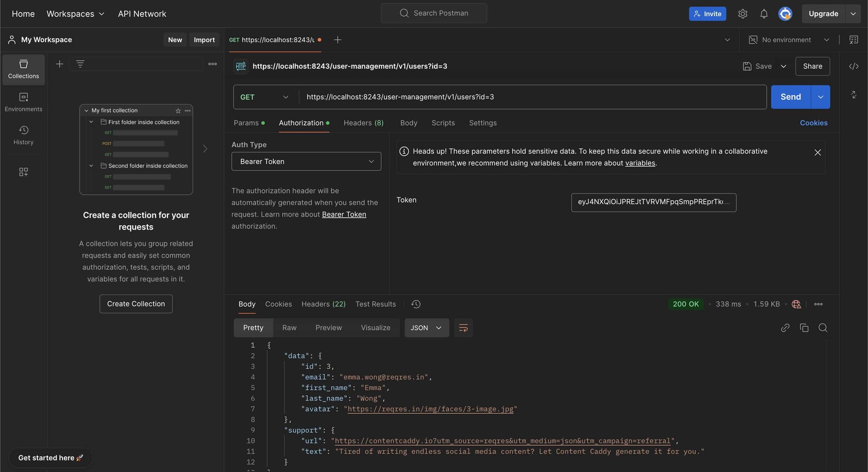Image resolution: width=868 pixels, height=472 pixels.
Task: Toggle word wrap in response body
Action: [463, 328]
